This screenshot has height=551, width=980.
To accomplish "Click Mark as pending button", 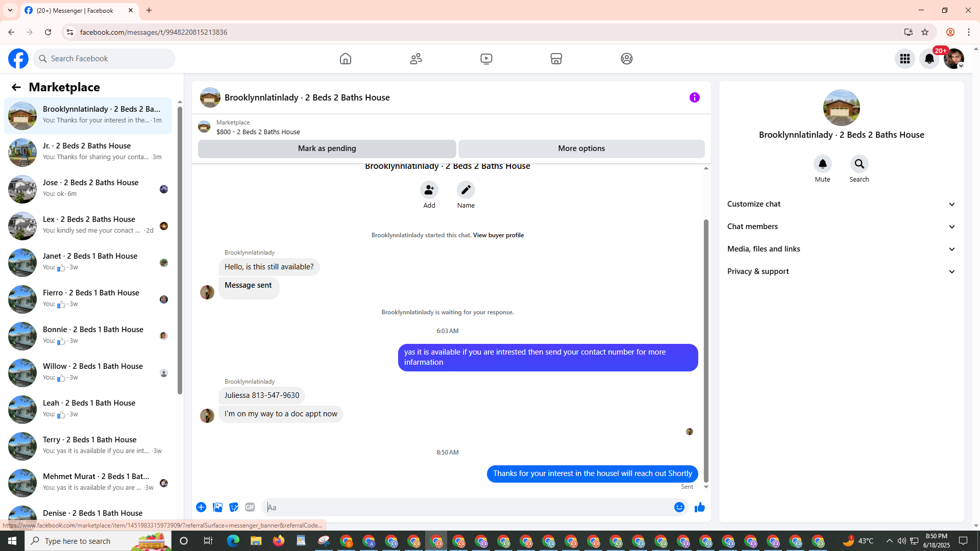I will pos(327,148).
